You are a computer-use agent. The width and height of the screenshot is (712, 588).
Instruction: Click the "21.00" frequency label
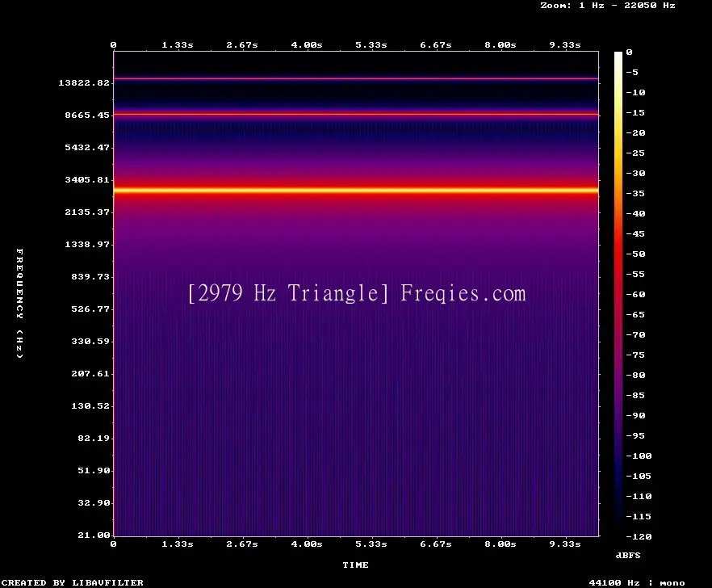coord(94,535)
